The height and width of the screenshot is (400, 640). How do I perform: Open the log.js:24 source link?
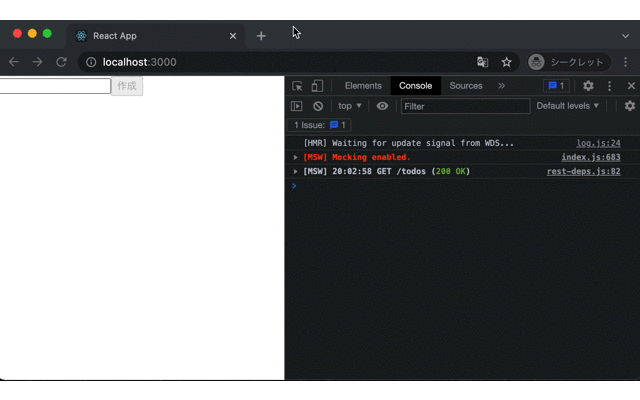[x=598, y=143]
